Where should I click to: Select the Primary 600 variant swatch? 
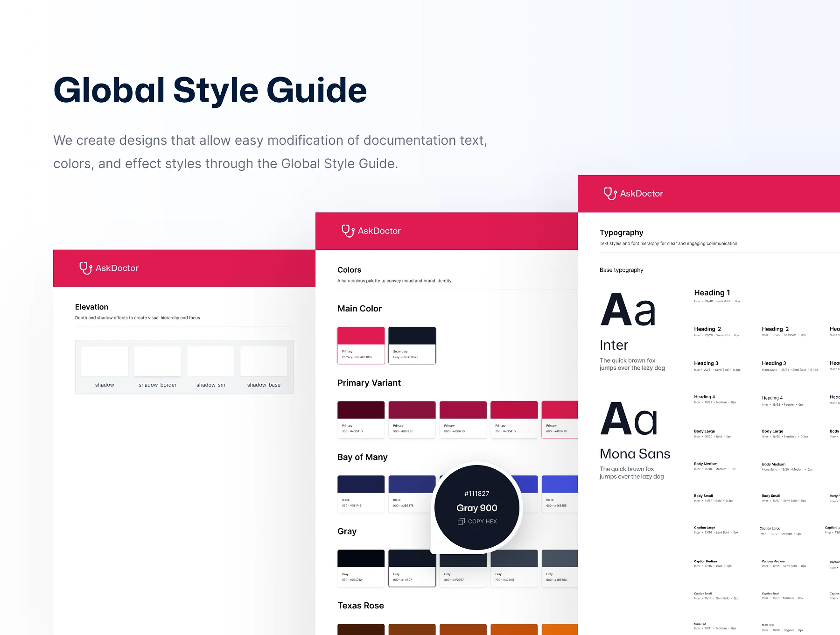pyautogui.click(x=560, y=420)
